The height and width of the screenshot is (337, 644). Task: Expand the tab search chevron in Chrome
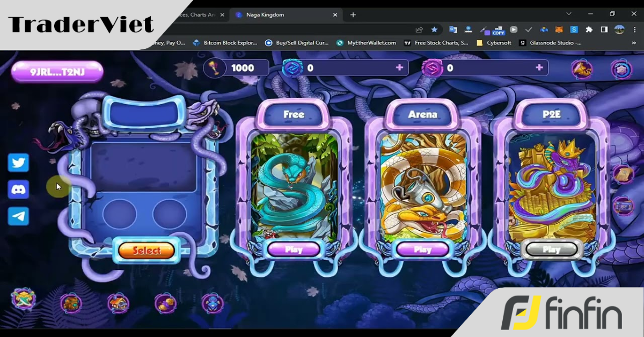pyautogui.click(x=569, y=14)
